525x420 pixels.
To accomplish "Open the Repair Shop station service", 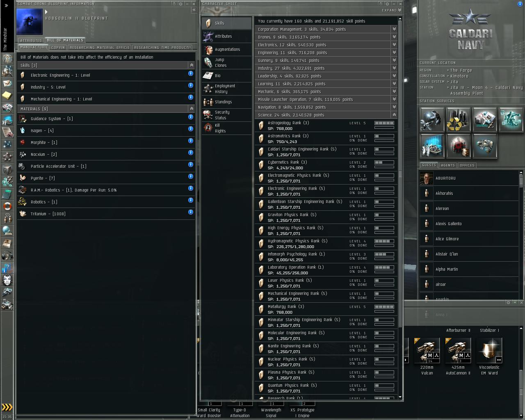I will point(432,120).
